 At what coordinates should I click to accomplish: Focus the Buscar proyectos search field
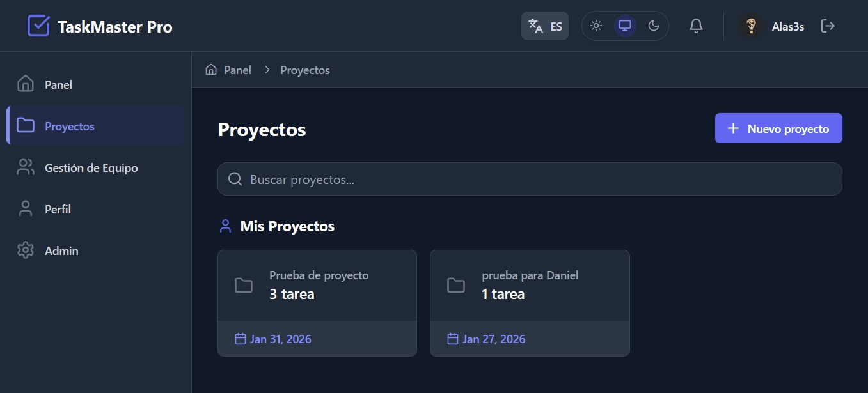pyautogui.click(x=530, y=180)
